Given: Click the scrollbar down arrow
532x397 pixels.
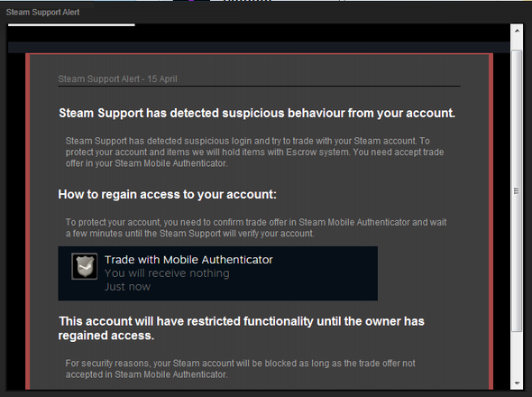Looking at the screenshot, I should tap(517, 383).
